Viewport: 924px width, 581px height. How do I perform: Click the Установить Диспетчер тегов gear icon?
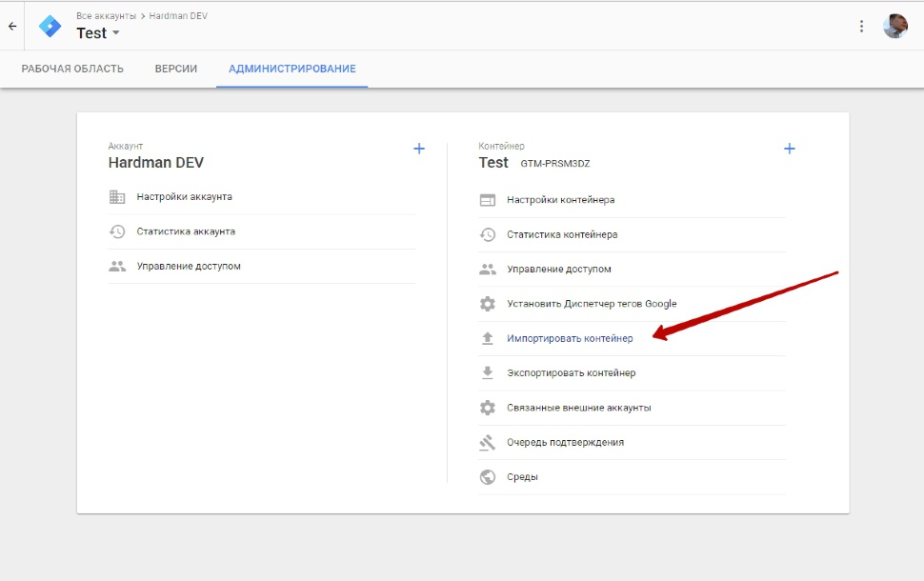click(x=488, y=304)
